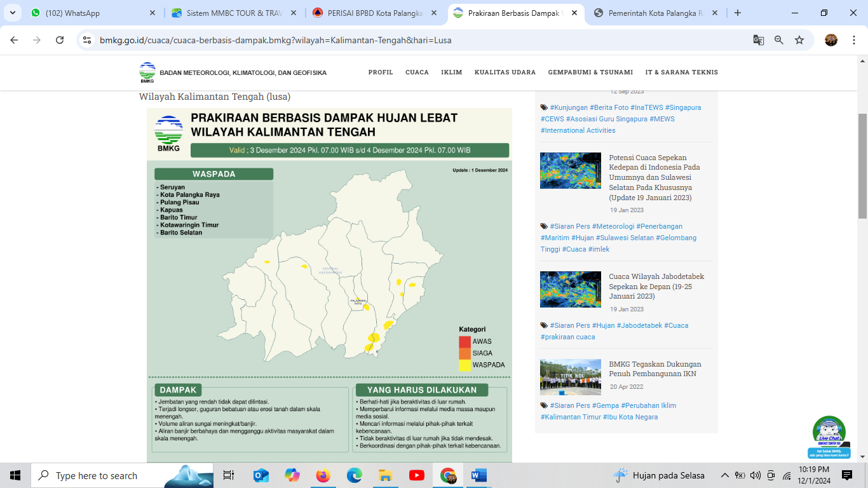Open the Hujan pada Selasa weather widget
The height and width of the screenshot is (488, 868).
click(660, 475)
